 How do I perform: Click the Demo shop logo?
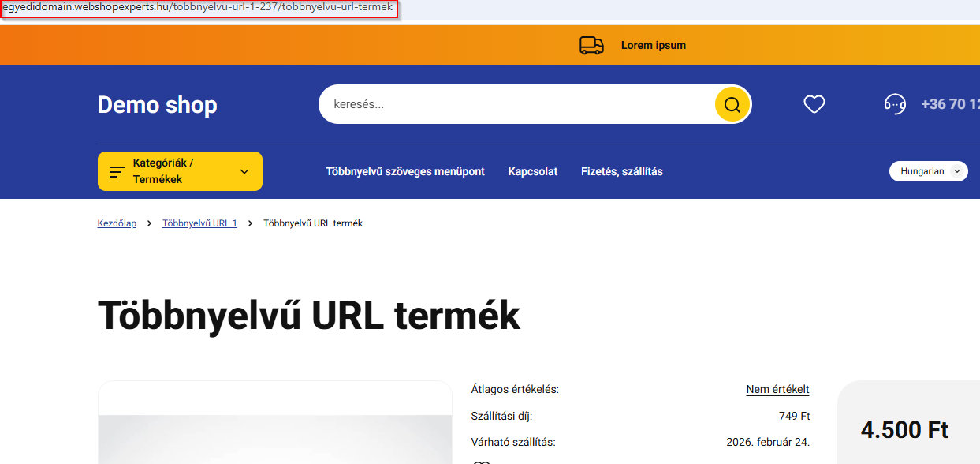[x=157, y=105]
